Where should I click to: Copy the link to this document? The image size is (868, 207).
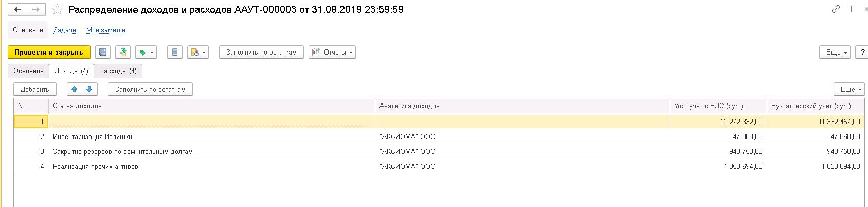(x=836, y=10)
